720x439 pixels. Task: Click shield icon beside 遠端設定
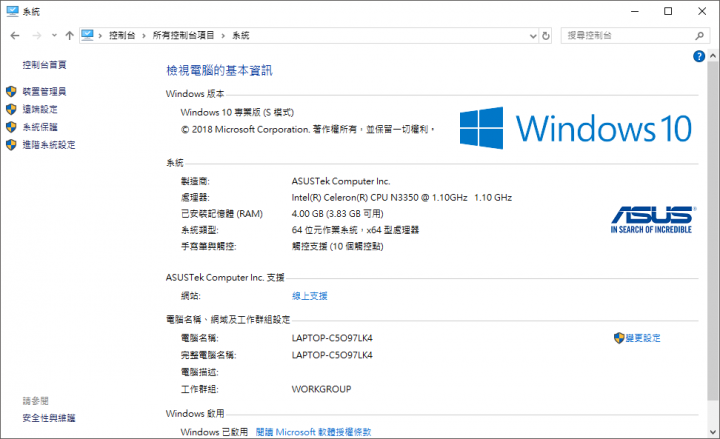click(11, 109)
